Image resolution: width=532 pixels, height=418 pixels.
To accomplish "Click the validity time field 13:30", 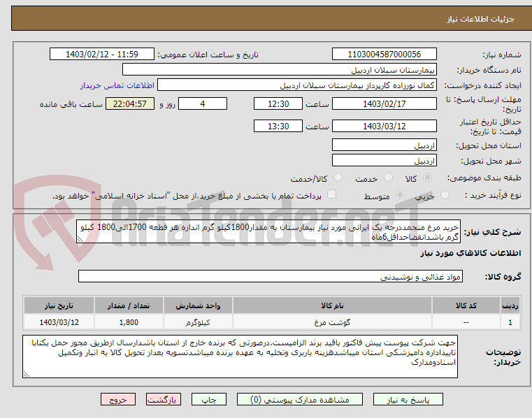I will point(278,126).
